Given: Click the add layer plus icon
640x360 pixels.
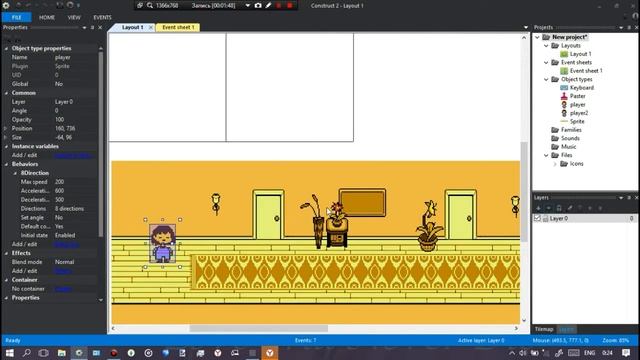Looking at the screenshot, I should [538, 208].
